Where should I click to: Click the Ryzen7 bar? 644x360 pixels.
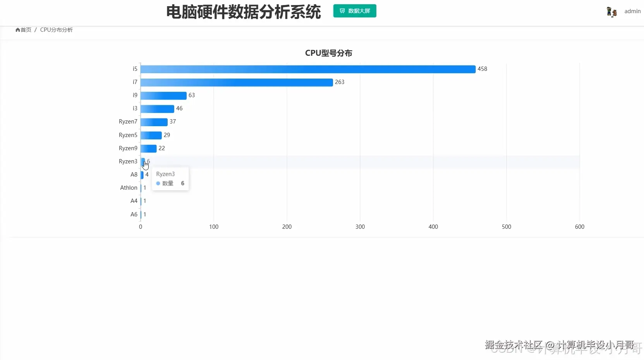point(154,122)
